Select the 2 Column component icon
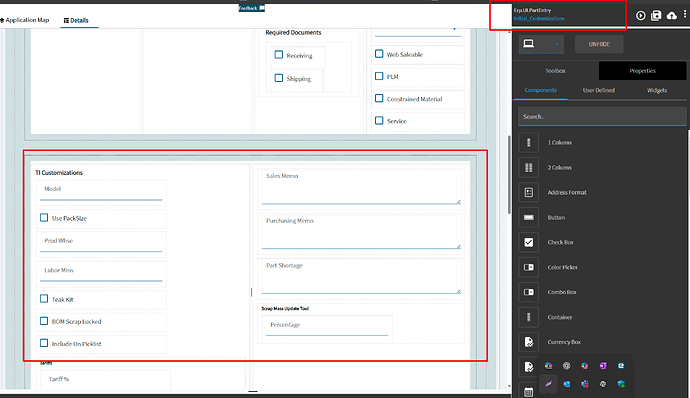The width and height of the screenshot is (690, 398). pyautogui.click(x=529, y=168)
